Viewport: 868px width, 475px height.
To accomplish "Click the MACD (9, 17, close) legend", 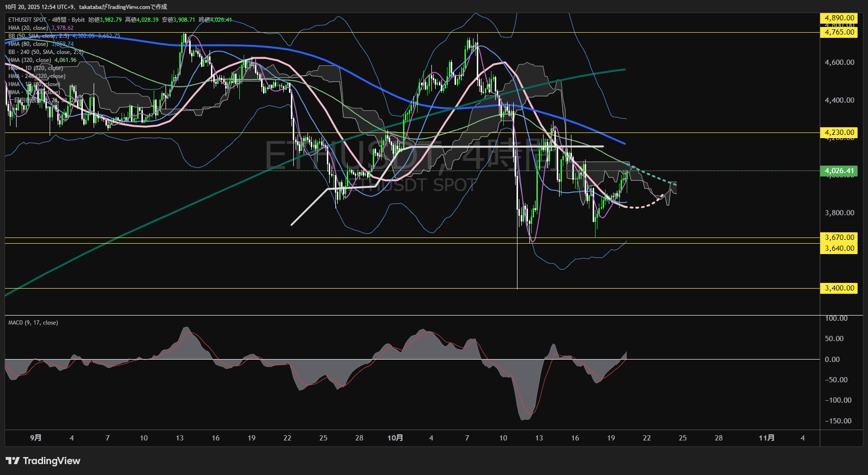I will pyautogui.click(x=33, y=323).
